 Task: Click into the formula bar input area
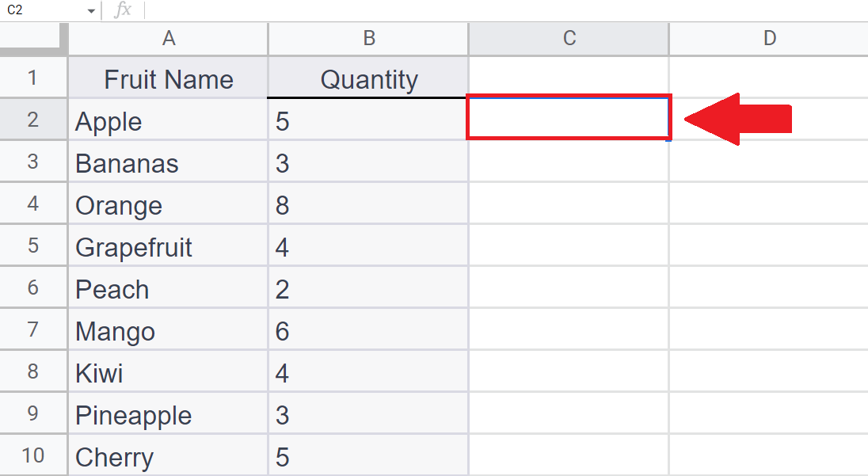pos(505,10)
